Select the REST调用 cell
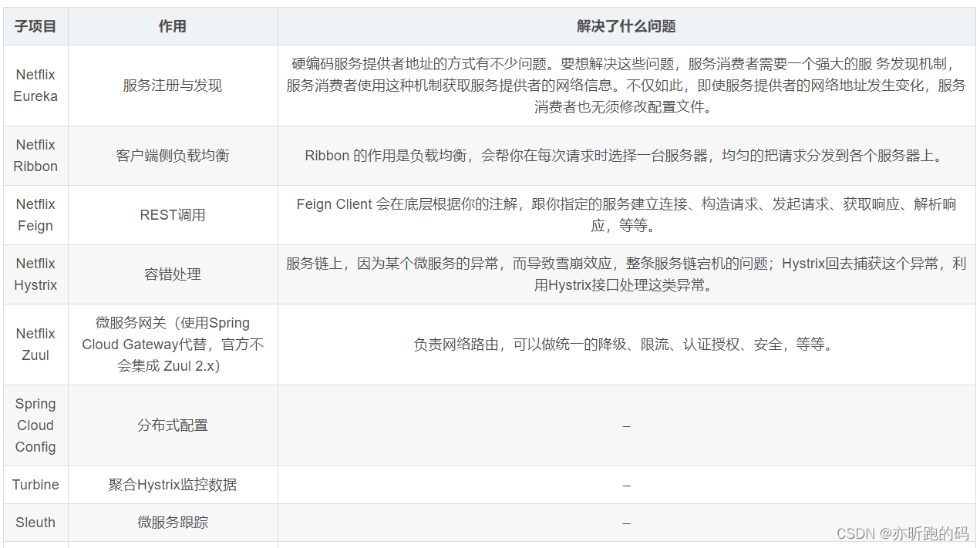The image size is (980, 548). [x=173, y=215]
